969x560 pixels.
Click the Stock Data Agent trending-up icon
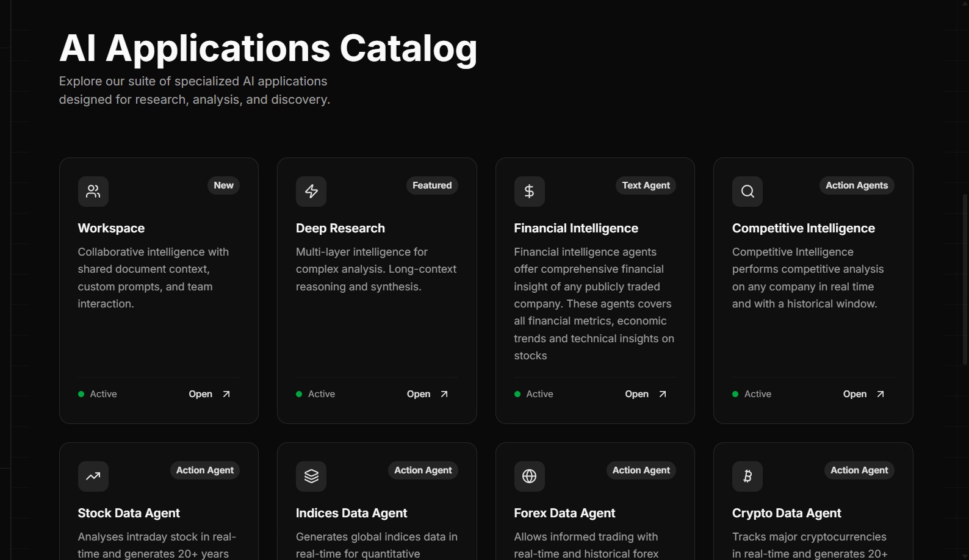click(93, 476)
